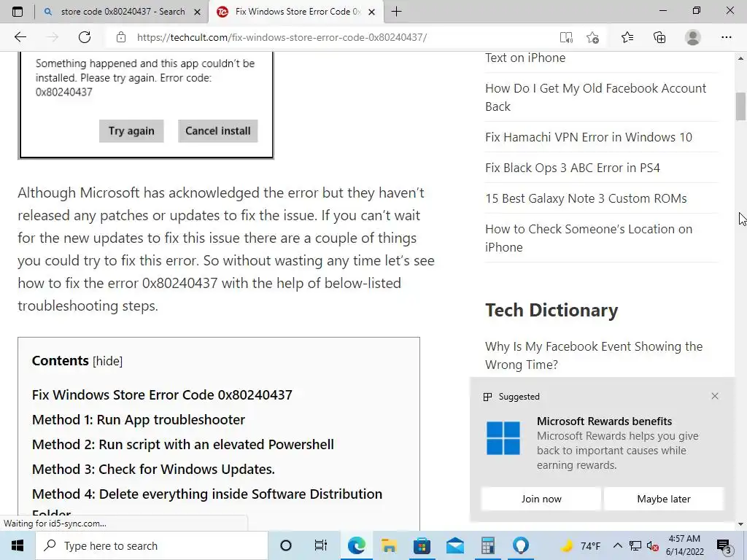
Task: Jump to Method 3: Check for Windows Updates
Action: coord(153,469)
